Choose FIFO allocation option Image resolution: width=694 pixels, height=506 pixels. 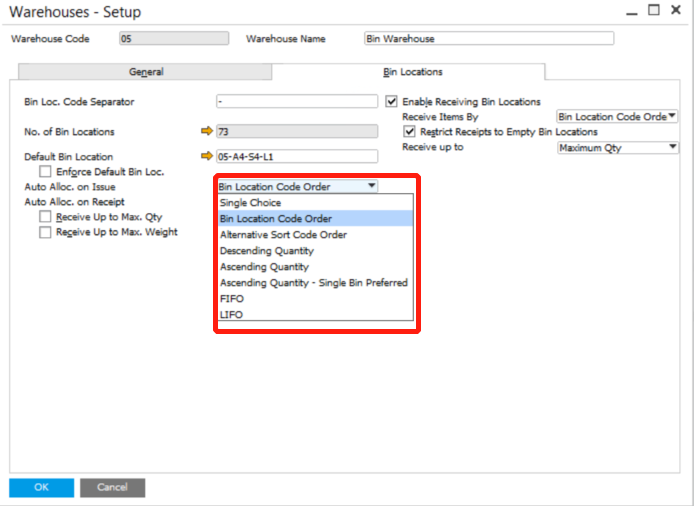coord(231,298)
